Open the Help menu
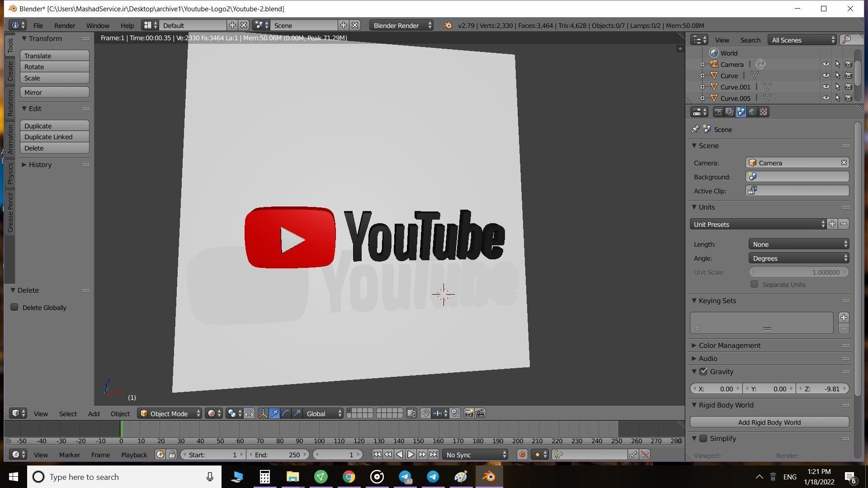868x488 pixels. [x=127, y=25]
